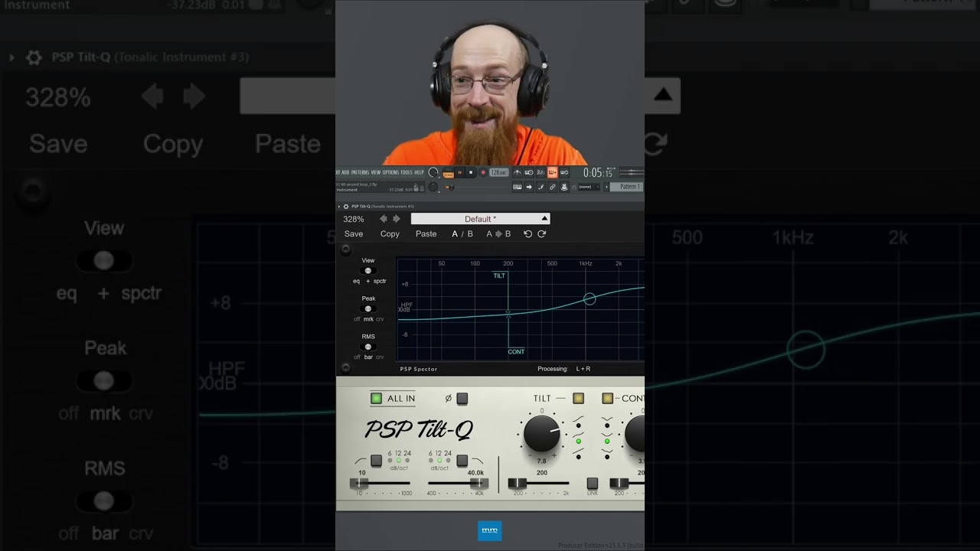
Task: Toggle the countdown 3-2-1 icon
Action: pyautogui.click(x=541, y=172)
